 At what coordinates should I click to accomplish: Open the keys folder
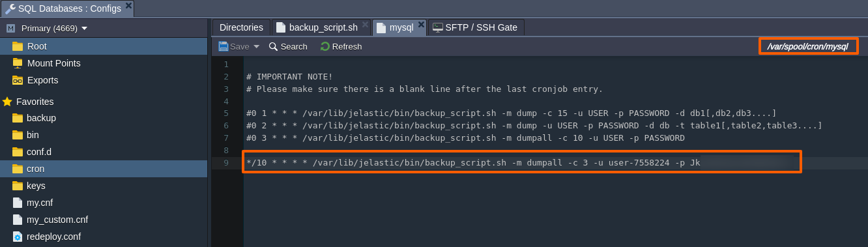pos(36,186)
